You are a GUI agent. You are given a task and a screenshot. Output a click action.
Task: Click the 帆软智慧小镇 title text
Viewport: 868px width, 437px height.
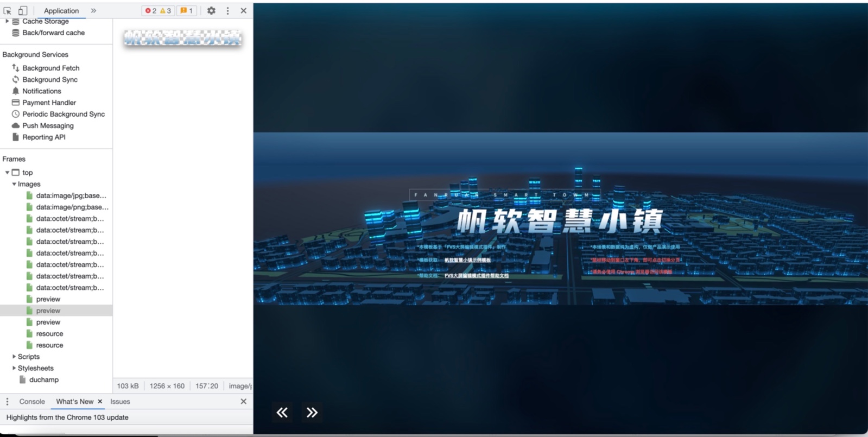pos(560,221)
